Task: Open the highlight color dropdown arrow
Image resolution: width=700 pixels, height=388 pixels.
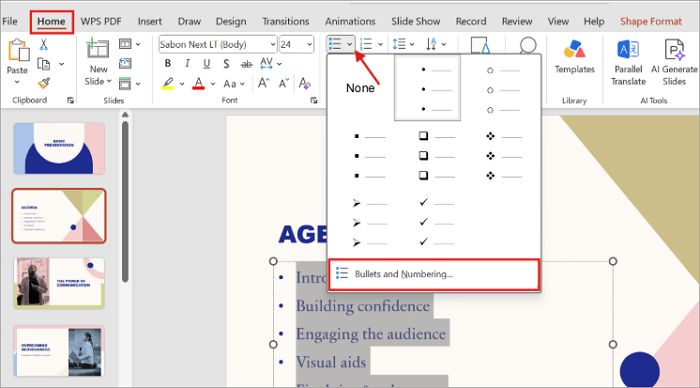Action: [182, 83]
